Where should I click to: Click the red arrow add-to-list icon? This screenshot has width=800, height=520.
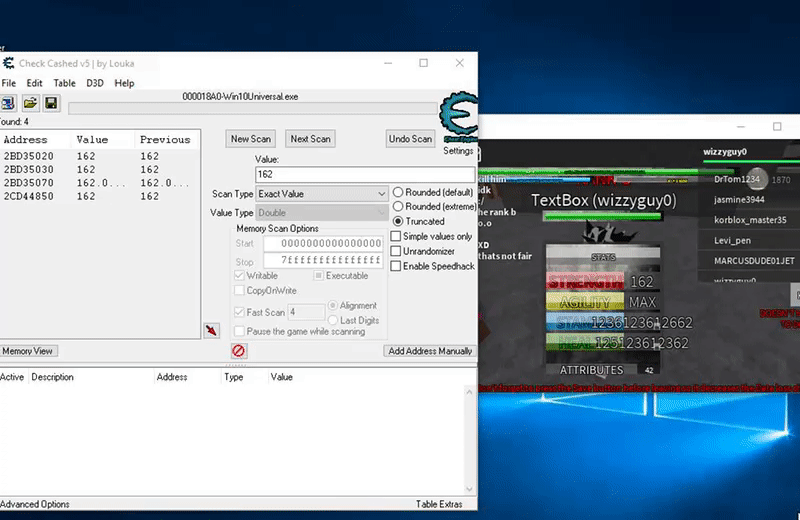tap(212, 330)
